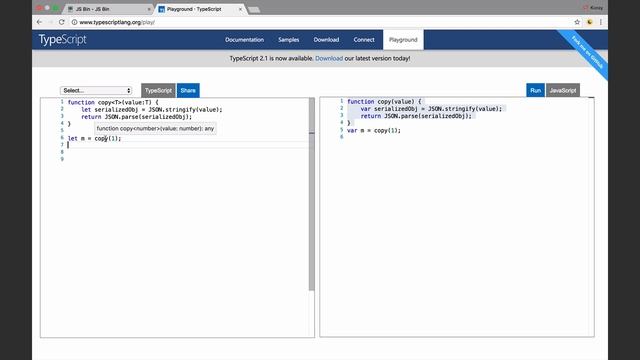Select the Playground nav item
This screenshot has width=640, height=360.
pyautogui.click(x=403, y=40)
